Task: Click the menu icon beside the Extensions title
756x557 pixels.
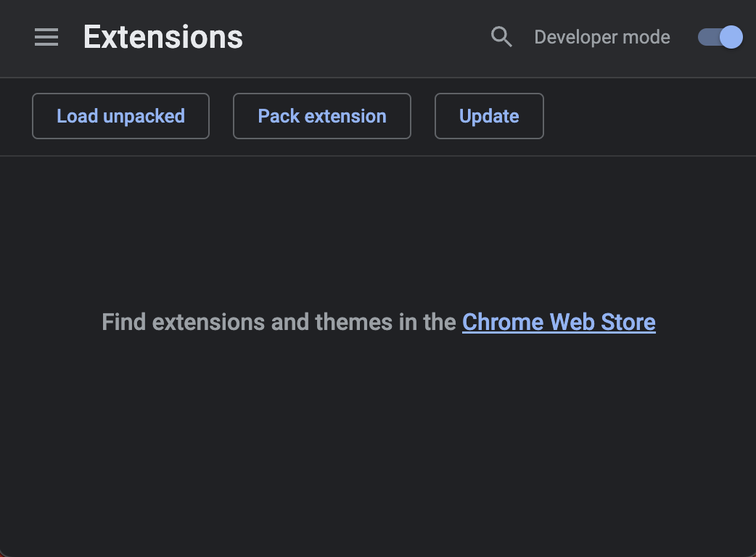Action: [x=46, y=37]
